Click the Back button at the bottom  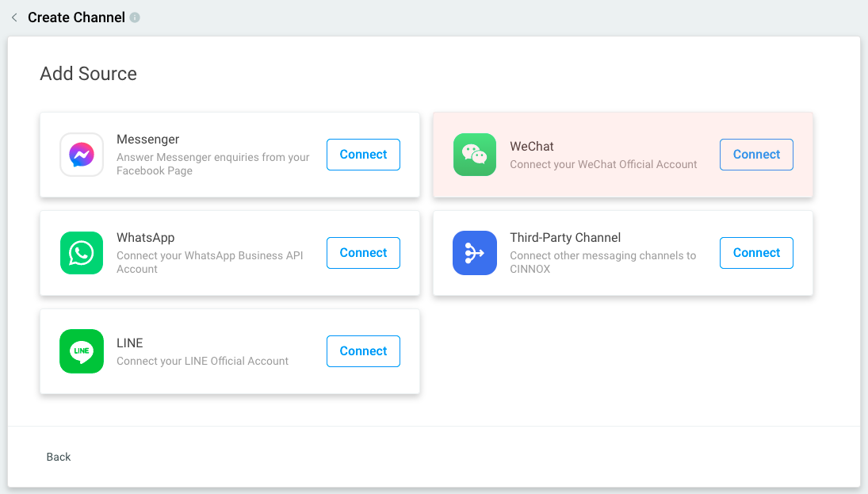[x=59, y=457]
